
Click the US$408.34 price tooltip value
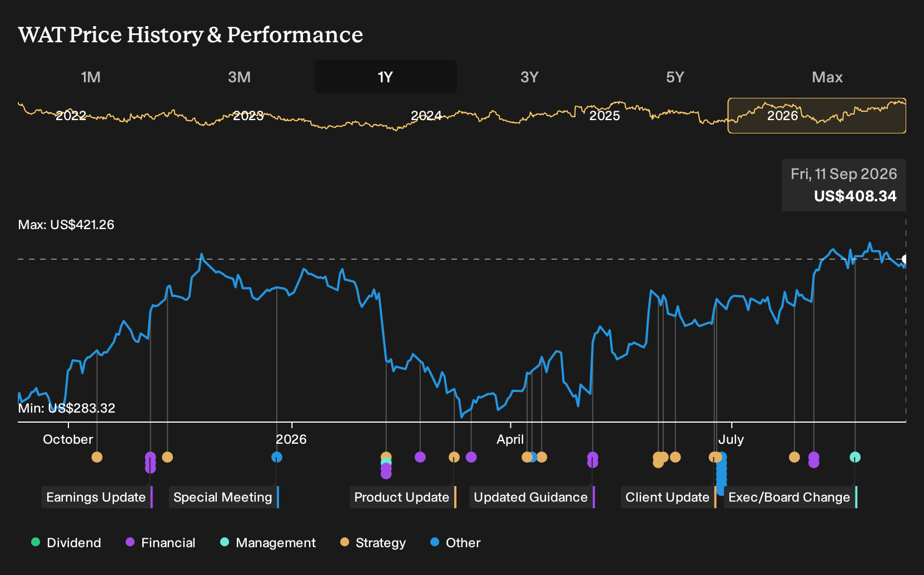pyautogui.click(x=855, y=196)
